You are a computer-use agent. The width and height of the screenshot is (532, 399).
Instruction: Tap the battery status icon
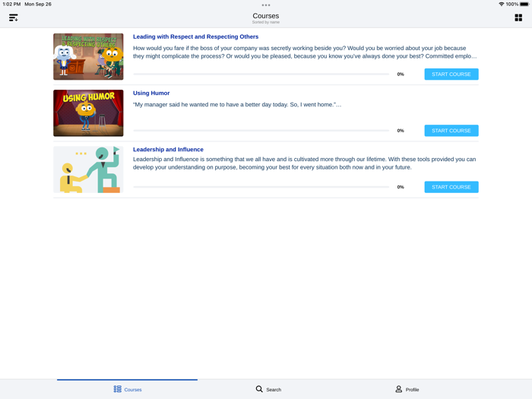[x=524, y=4]
